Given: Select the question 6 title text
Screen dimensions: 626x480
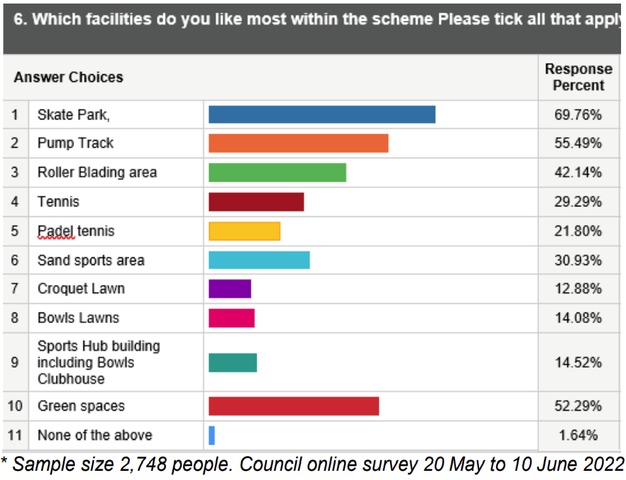Looking at the screenshot, I should [312, 19].
